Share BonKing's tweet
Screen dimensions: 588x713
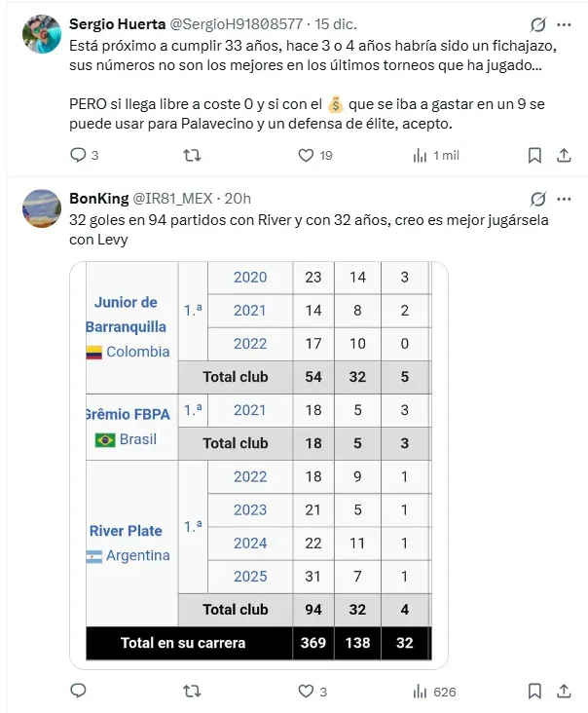click(x=564, y=692)
